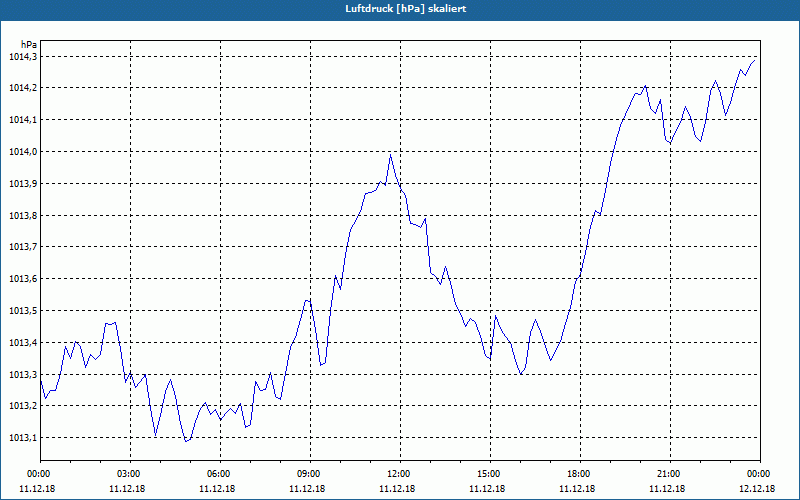The width and height of the screenshot is (800, 500).
Task: Select the 1014,3 y-axis label
Action: pos(23,57)
